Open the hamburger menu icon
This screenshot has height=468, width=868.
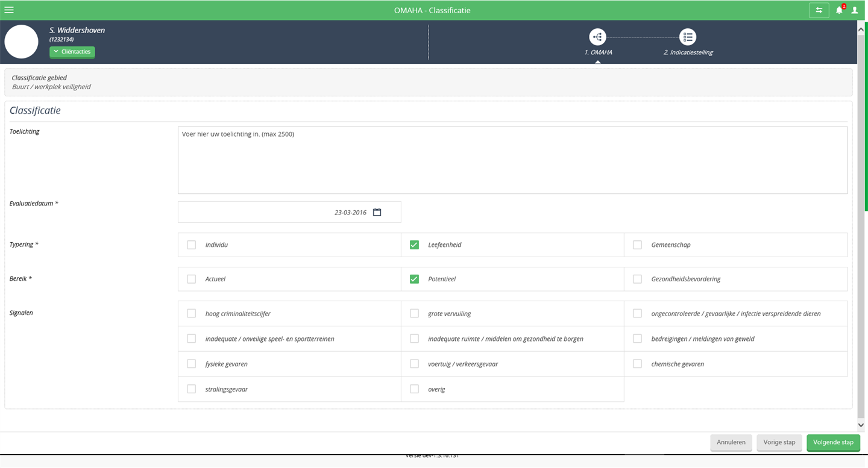pyautogui.click(x=9, y=10)
